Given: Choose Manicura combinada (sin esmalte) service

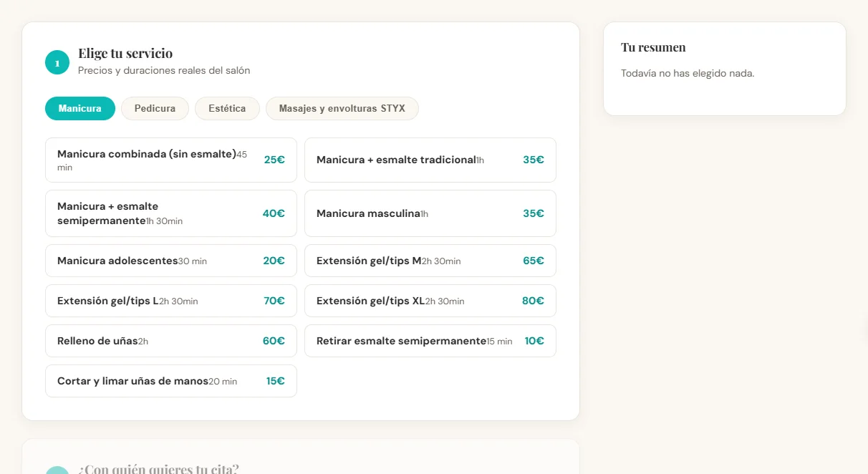Looking at the screenshot, I should point(171,160).
